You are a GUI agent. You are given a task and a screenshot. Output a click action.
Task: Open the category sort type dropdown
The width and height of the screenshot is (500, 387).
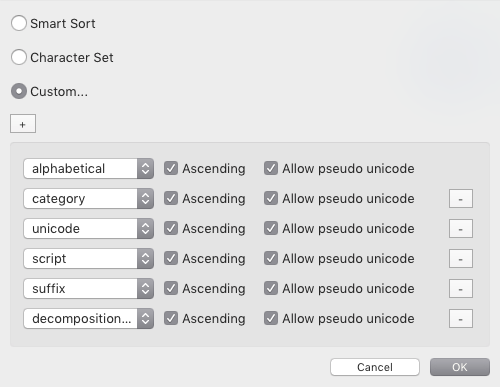point(88,199)
